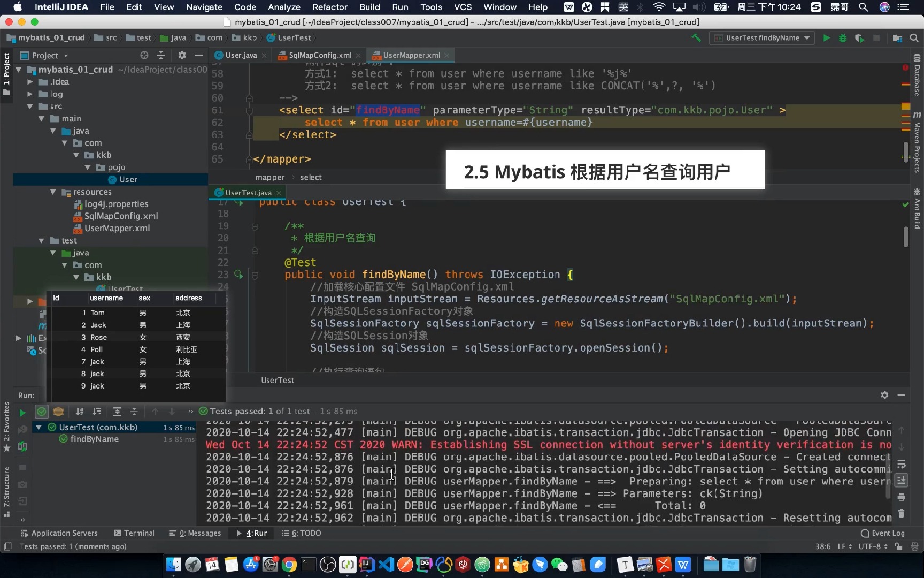Toggle sort tests alphabetically
Screen dimensions: 924x578
(x=79, y=412)
